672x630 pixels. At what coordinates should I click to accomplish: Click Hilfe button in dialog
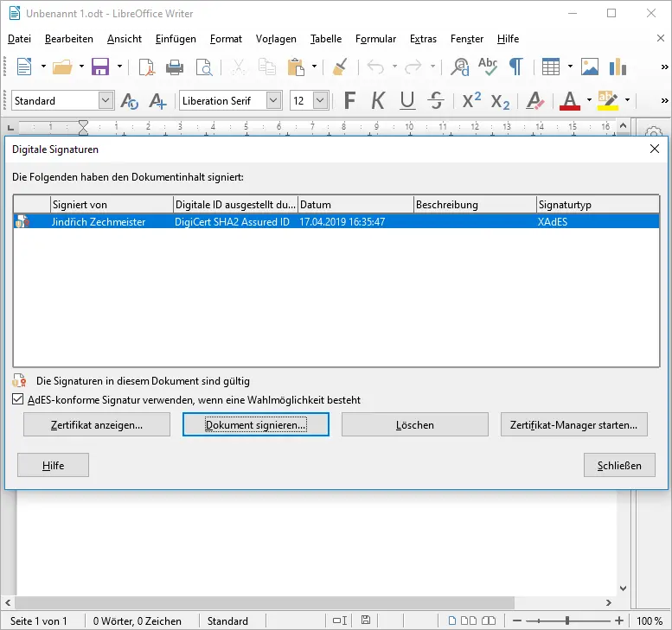tap(53, 465)
